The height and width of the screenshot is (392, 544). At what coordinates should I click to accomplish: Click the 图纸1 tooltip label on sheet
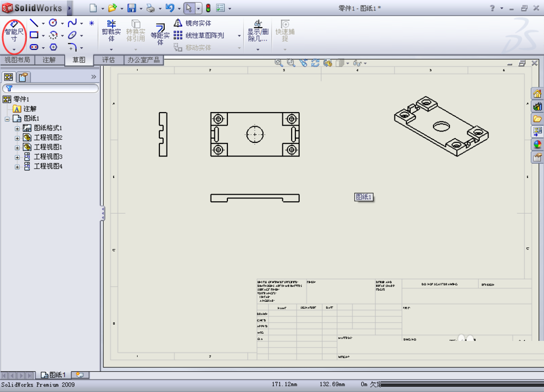pos(363,197)
